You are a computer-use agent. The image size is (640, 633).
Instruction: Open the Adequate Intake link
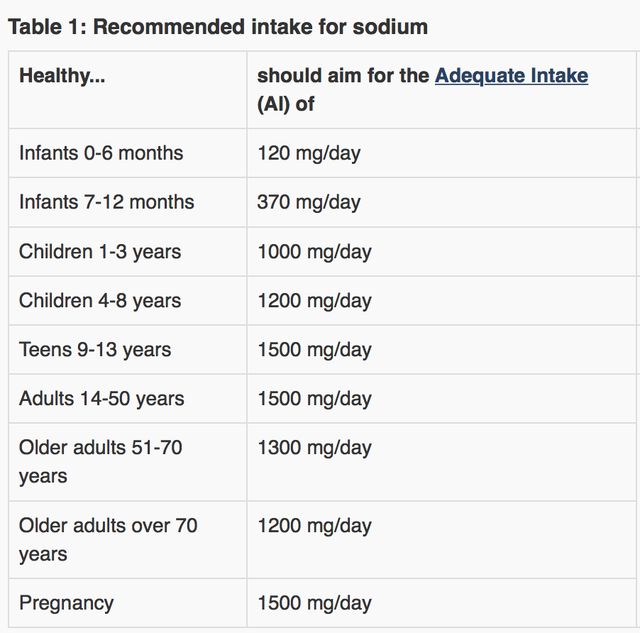(511, 76)
